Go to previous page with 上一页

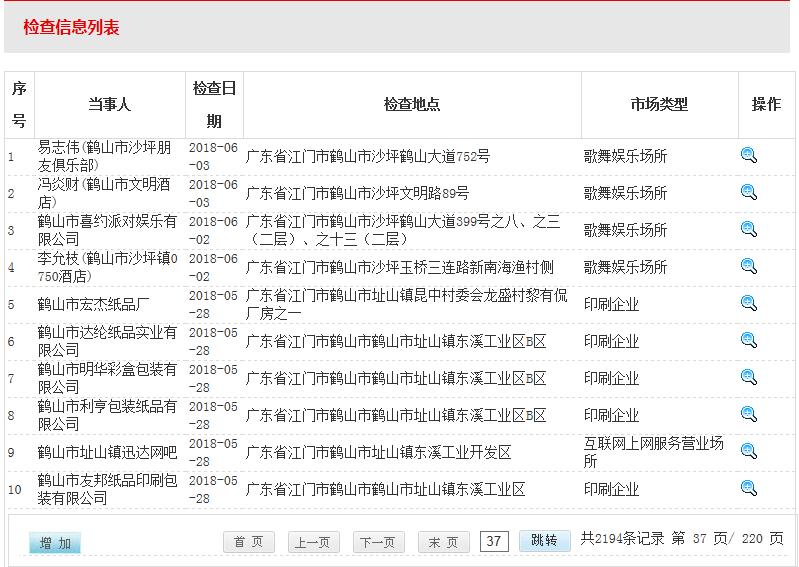point(313,542)
